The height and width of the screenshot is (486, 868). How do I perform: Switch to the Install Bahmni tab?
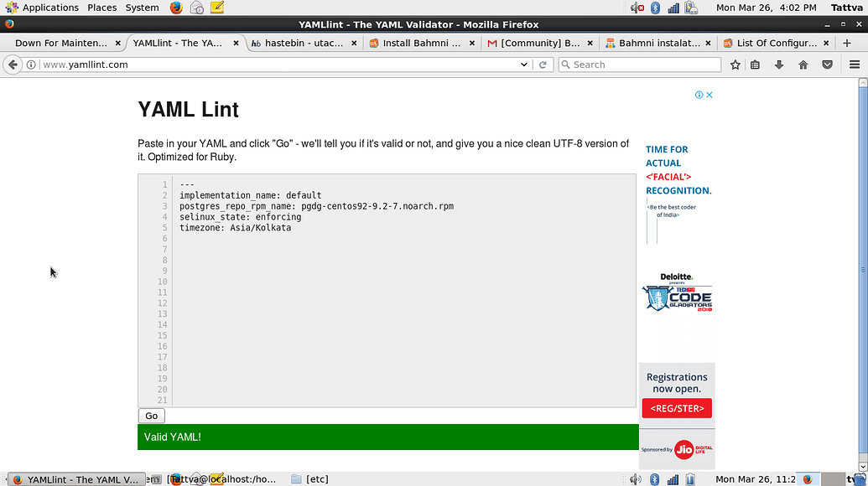click(420, 43)
